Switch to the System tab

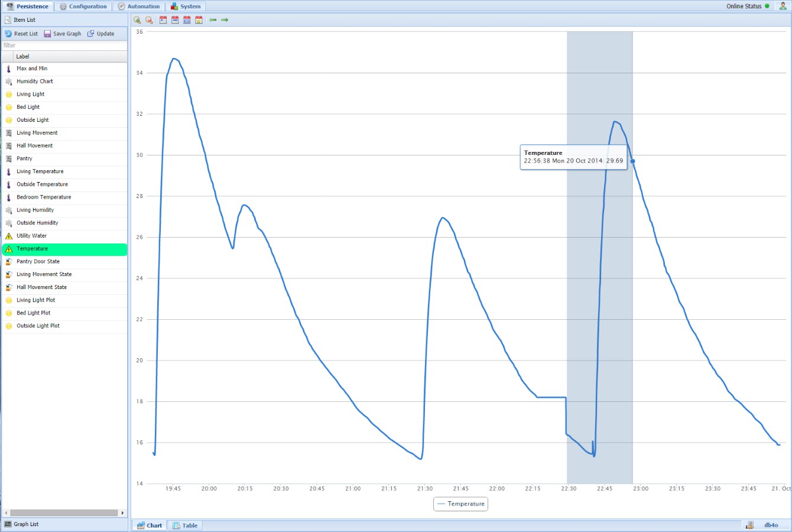coord(186,7)
